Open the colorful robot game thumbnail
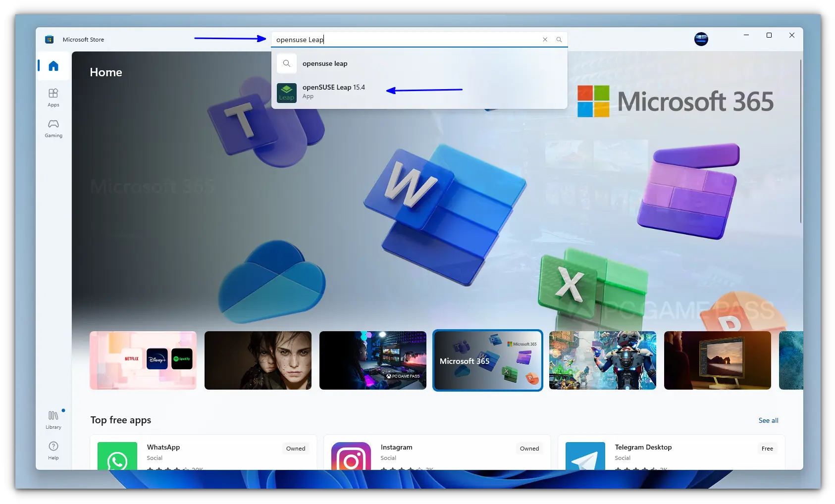The image size is (835, 504). (603, 360)
